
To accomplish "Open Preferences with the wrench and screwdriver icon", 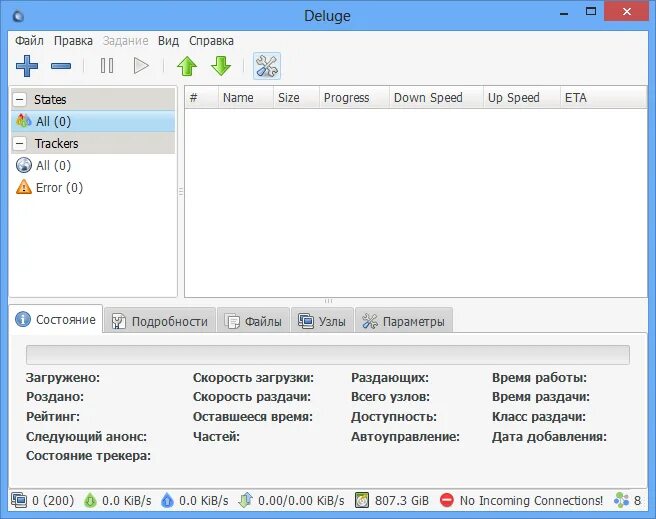I will [267, 66].
